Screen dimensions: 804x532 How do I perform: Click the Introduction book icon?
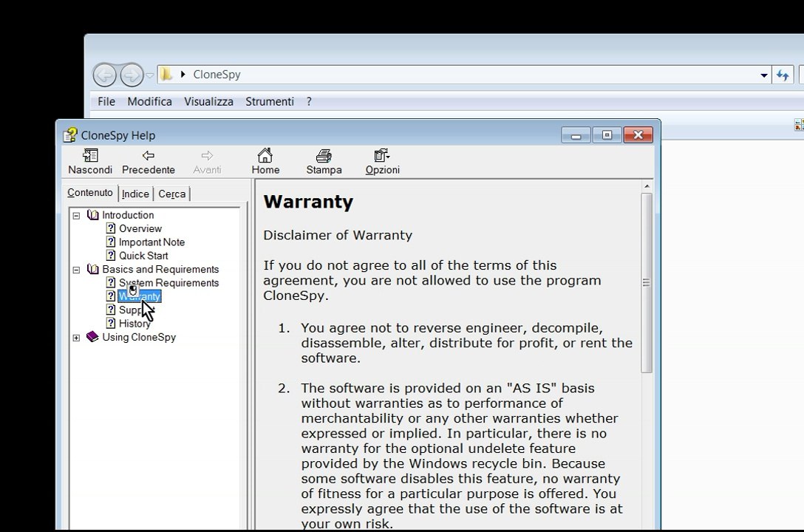tap(93, 215)
